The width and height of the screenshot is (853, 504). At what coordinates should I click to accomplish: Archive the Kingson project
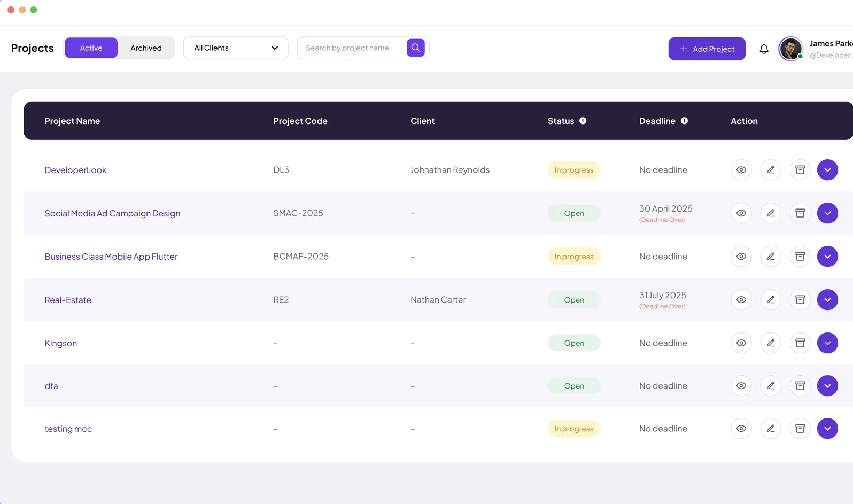click(x=800, y=343)
